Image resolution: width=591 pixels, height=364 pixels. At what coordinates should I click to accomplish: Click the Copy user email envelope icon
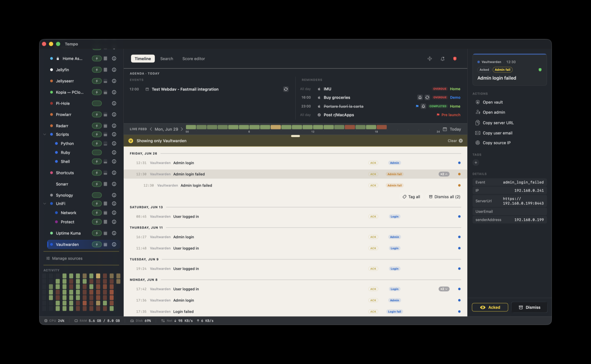(x=478, y=133)
